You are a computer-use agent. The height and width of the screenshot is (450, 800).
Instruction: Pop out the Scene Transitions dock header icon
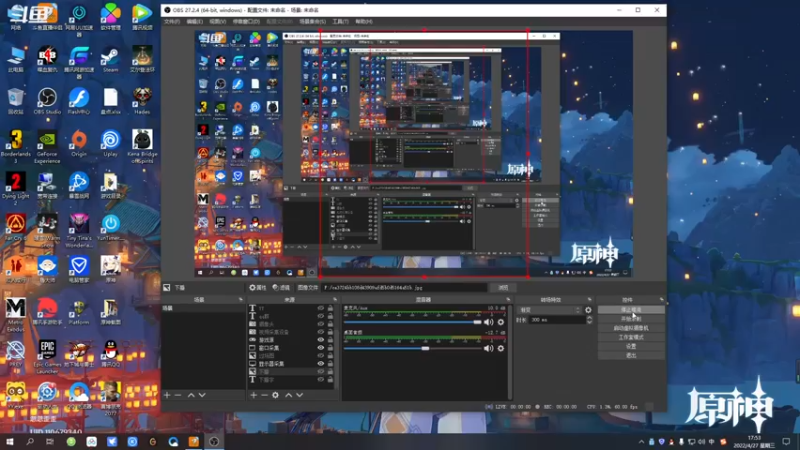tap(589, 299)
